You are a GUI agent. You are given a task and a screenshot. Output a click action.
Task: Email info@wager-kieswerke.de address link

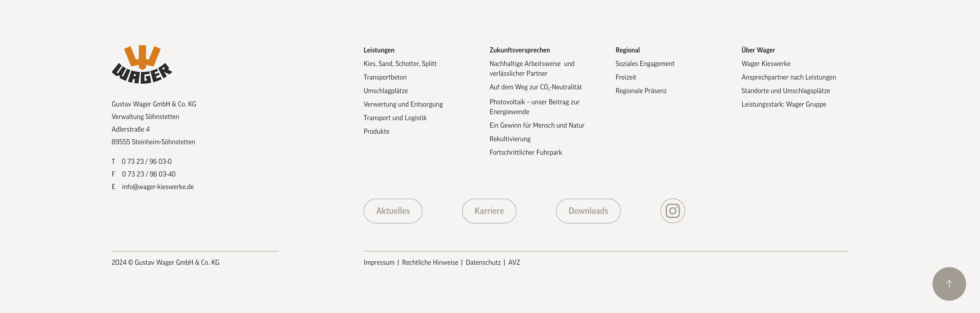(158, 186)
